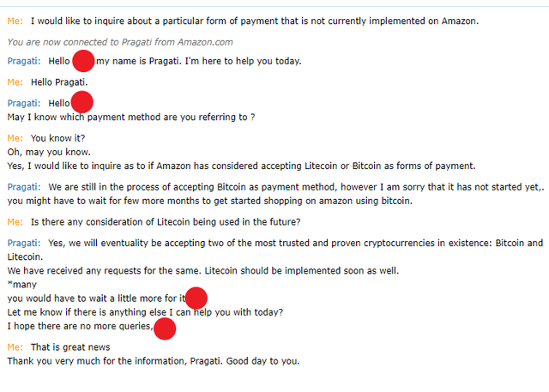This screenshot has width=549, height=392.
Task: Click the red dot after "wait a little more for it"
Action: coord(196,298)
